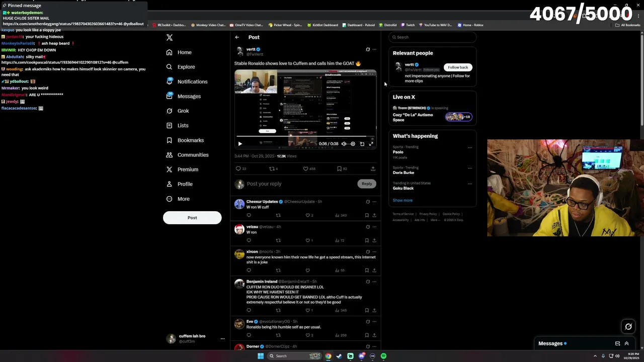The width and height of the screenshot is (644, 362).
Task: Share the main post
Action: click(x=373, y=169)
